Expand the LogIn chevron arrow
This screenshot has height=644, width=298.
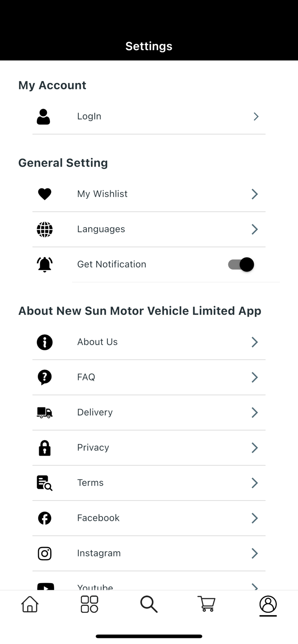click(255, 116)
